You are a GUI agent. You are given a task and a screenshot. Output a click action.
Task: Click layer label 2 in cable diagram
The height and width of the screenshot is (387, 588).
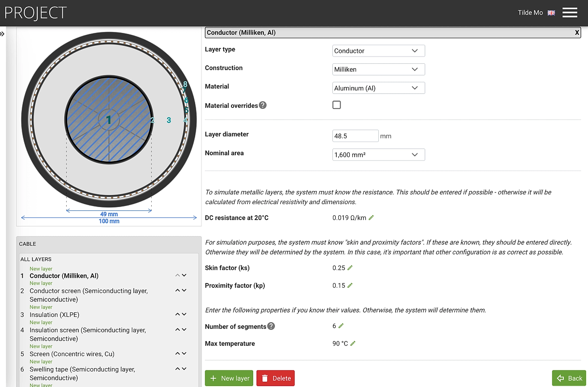[x=152, y=120]
